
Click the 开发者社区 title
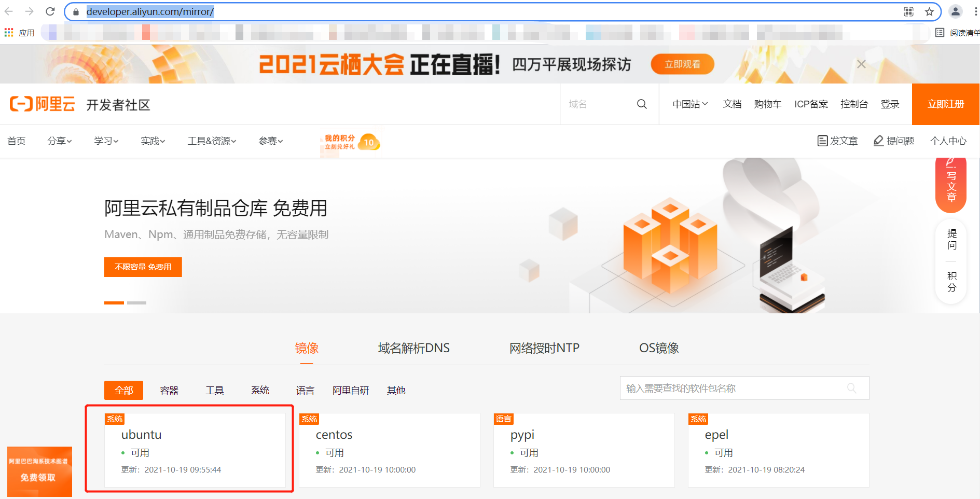(118, 105)
